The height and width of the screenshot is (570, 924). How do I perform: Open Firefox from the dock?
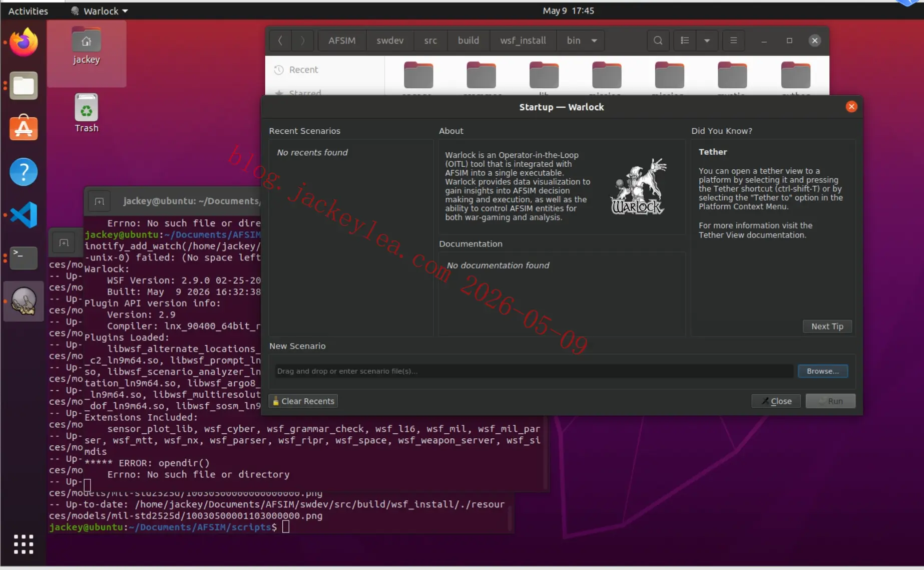(x=24, y=43)
